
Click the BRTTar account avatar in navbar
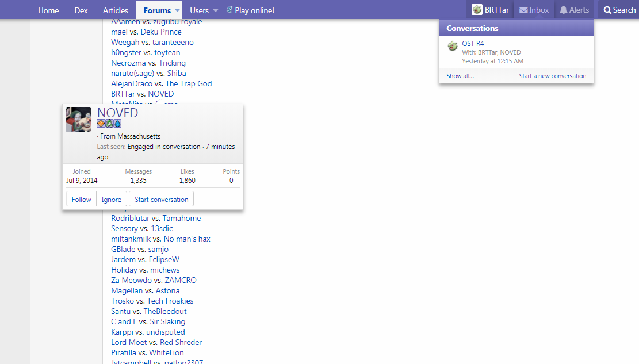[477, 10]
